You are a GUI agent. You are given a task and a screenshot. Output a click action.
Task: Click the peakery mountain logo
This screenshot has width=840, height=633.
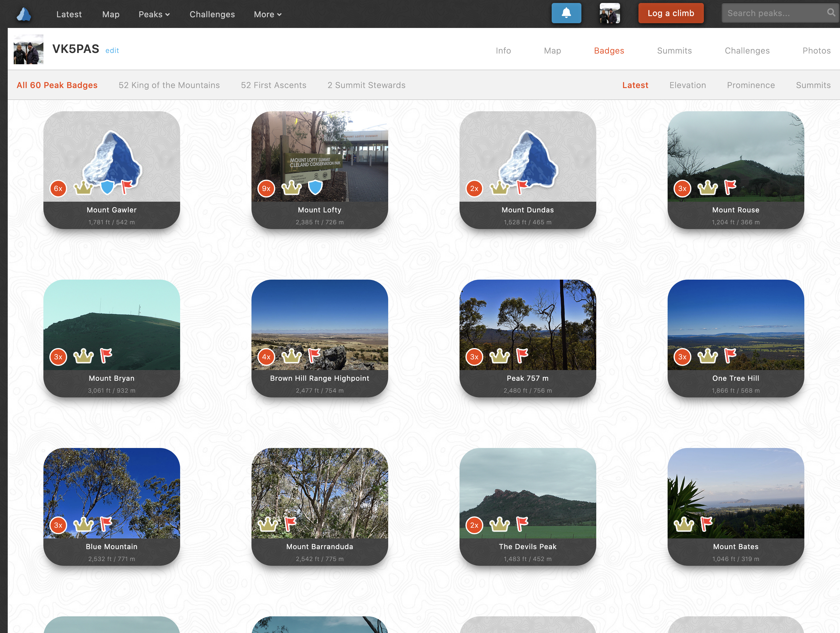tap(24, 15)
